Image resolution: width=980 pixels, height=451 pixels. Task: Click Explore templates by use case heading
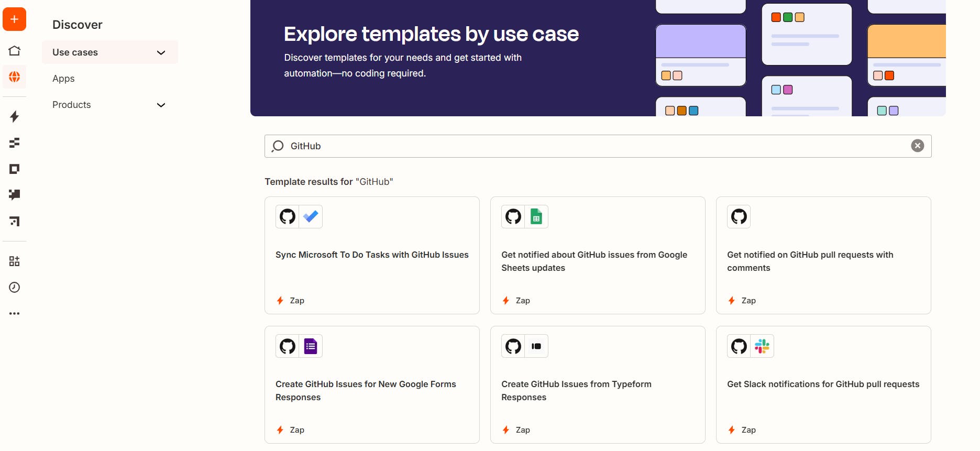(x=431, y=34)
